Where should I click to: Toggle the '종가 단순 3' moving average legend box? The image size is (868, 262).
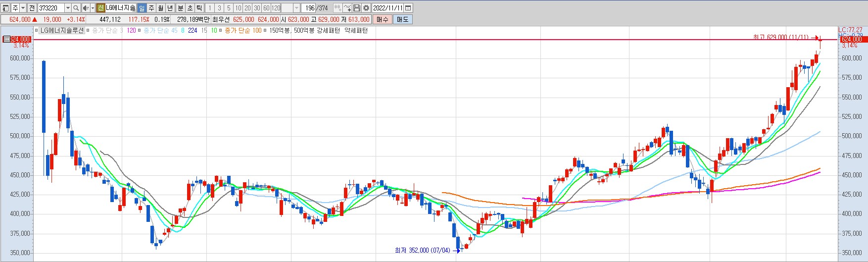88,30
